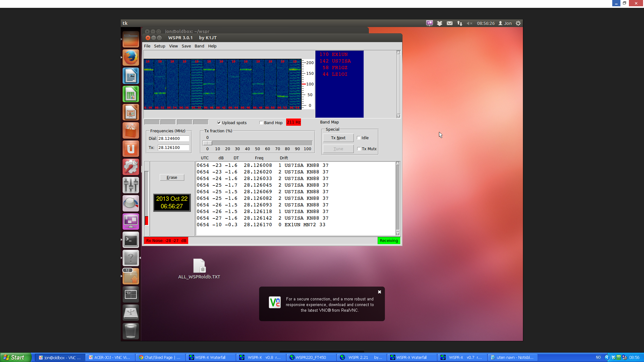The height and width of the screenshot is (362, 644).
Task: Dismiss the VNC notification with the X
Action: [380, 292]
